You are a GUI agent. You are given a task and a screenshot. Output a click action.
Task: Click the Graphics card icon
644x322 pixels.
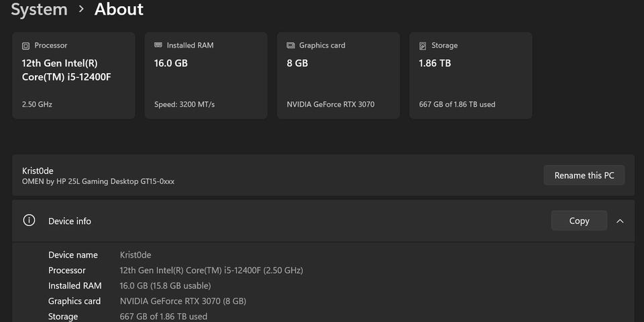point(290,45)
